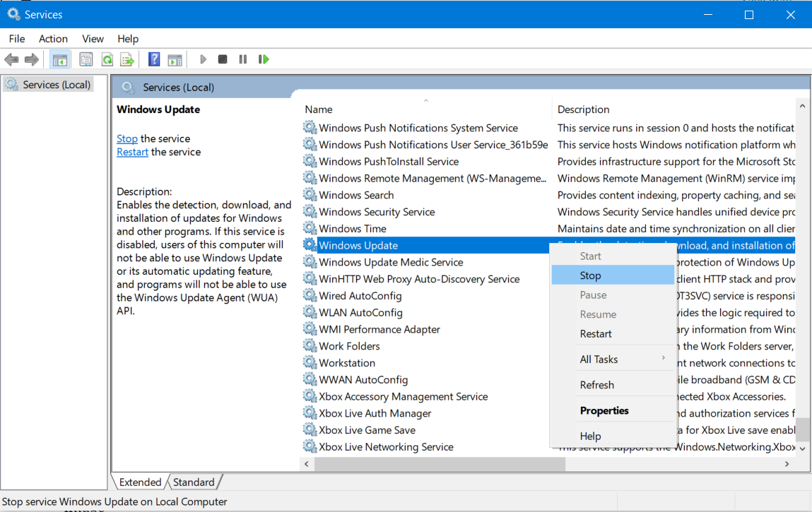
Task: Select the Windows Update Medic Service row
Action: pyautogui.click(x=391, y=262)
